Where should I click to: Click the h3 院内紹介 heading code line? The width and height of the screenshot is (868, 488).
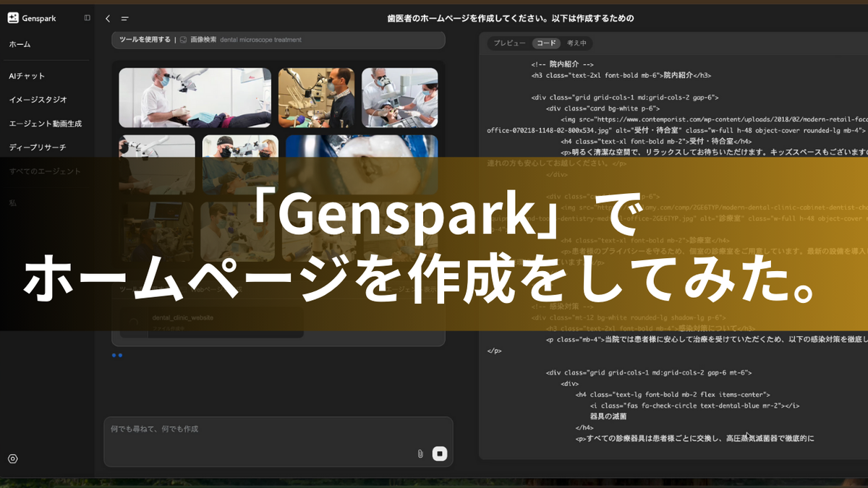(x=621, y=75)
